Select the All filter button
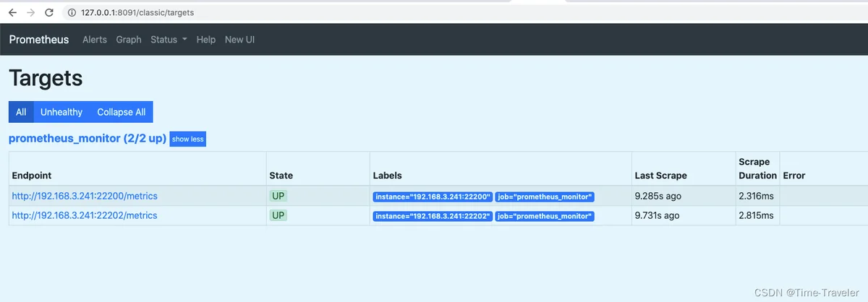The image size is (868, 302). coord(21,112)
